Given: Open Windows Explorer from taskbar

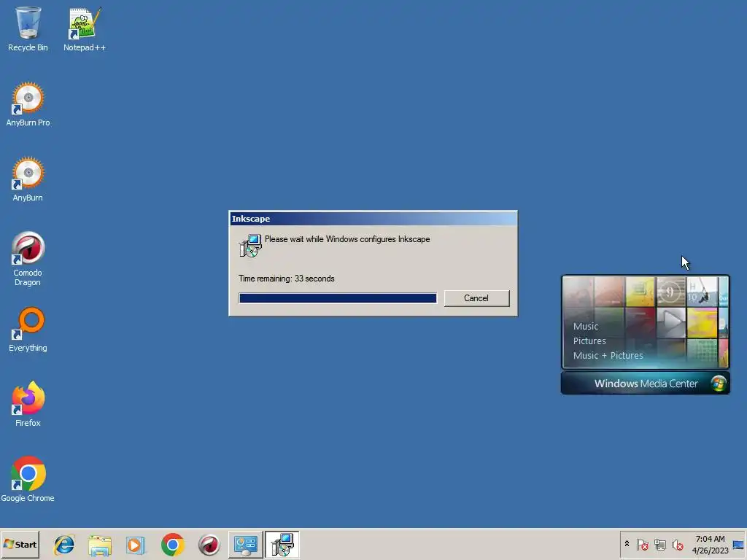Looking at the screenshot, I should point(100,545).
